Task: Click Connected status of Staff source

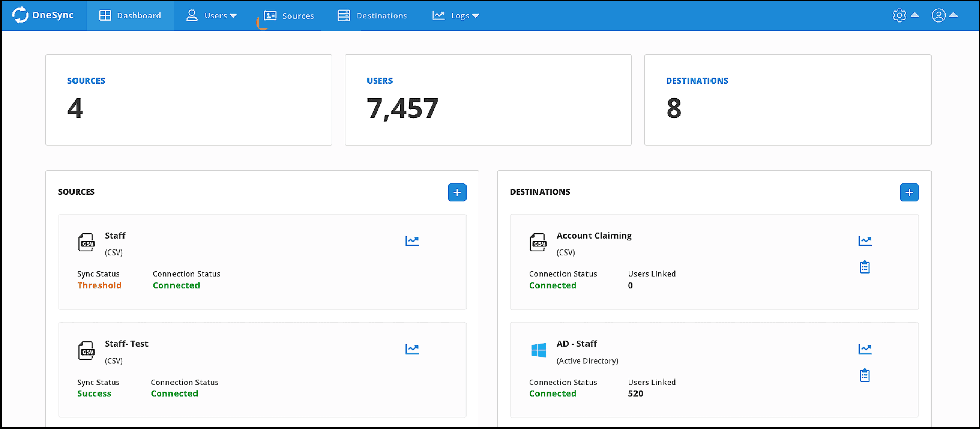Action: 176,285
